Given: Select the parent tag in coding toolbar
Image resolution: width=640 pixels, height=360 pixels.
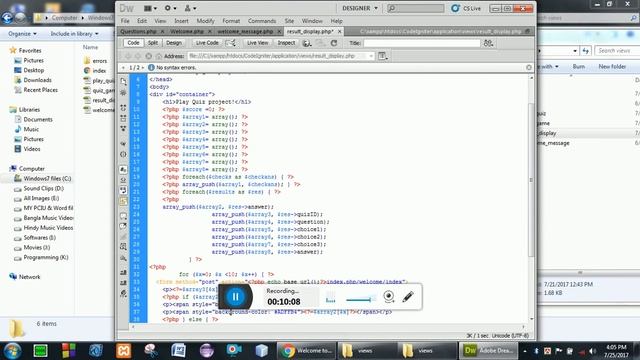Looking at the screenshot, I should pyautogui.click(x=123, y=144).
